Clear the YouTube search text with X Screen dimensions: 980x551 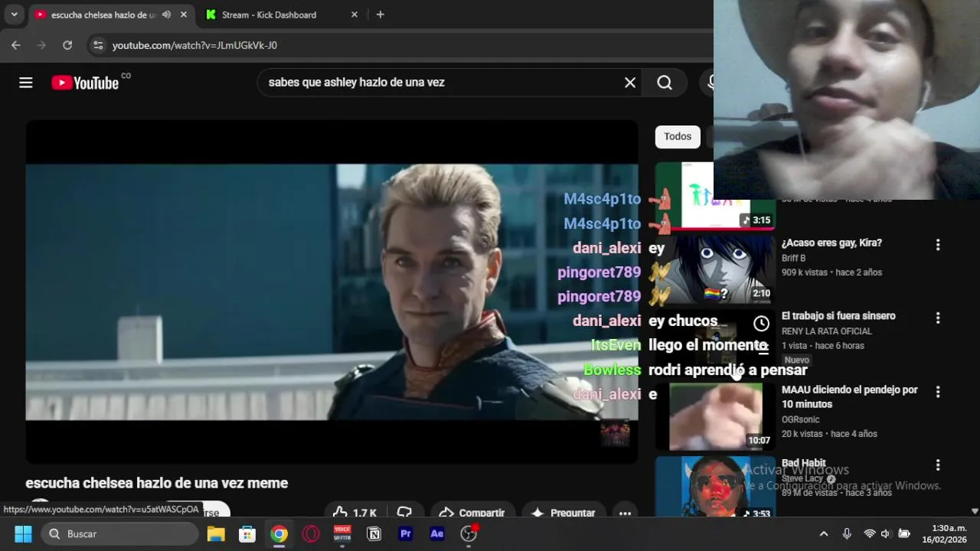[x=630, y=83]
